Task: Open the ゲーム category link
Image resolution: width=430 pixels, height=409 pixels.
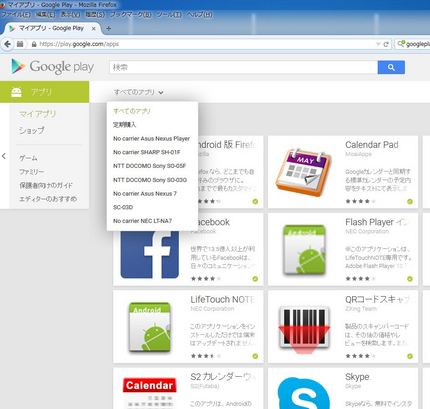Action: click(28, 158)
